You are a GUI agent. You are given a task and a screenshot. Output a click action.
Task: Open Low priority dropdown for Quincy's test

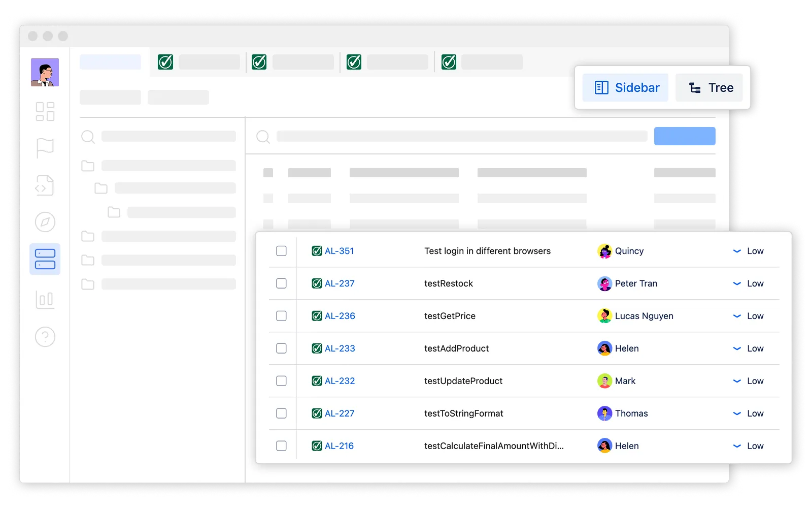pyautogui.click(x=737, y=251)
